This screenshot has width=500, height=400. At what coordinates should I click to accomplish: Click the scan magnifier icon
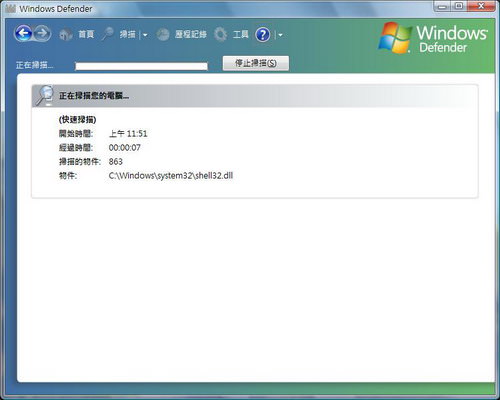pyautogui.click(x=108, y=34)
